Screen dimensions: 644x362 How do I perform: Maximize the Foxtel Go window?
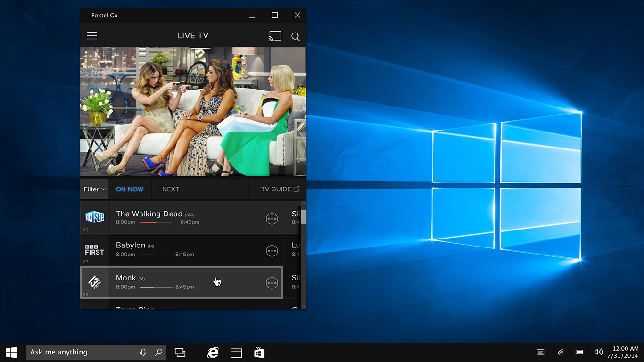[275, 15]
